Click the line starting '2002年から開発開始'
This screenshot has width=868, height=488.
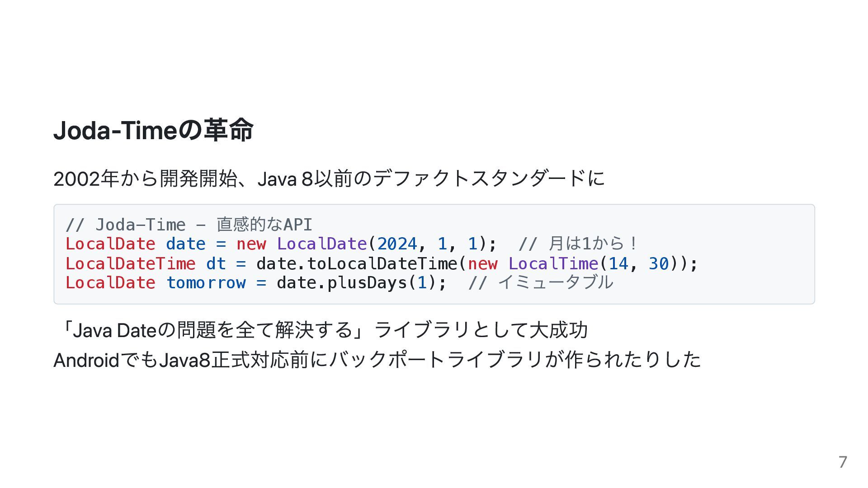tap(329, 178)
